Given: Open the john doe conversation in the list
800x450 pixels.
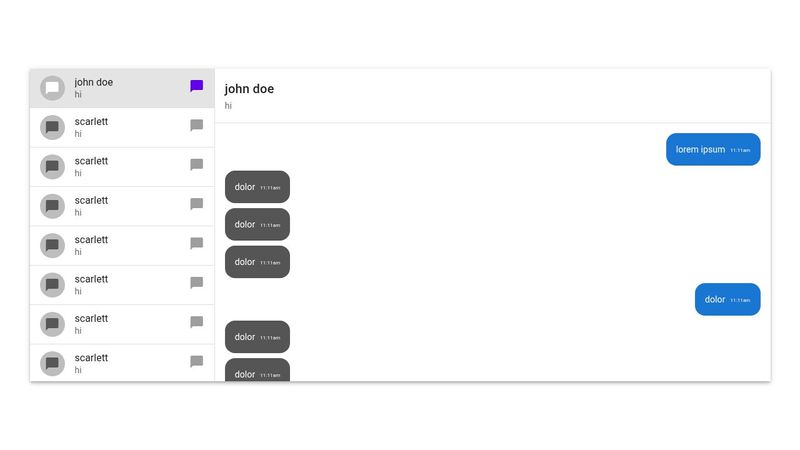Looking at the screenshot, I should 122,88.
